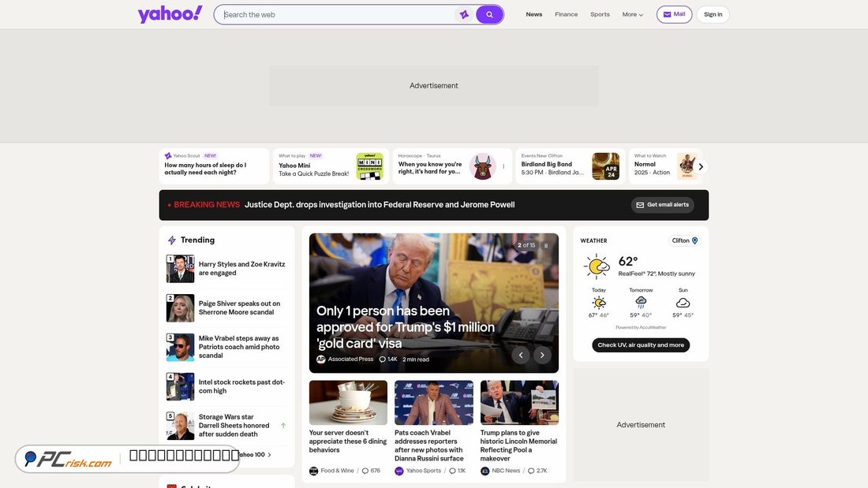
Task: Open the Finance menu item
Action: [x=566, y=14]
